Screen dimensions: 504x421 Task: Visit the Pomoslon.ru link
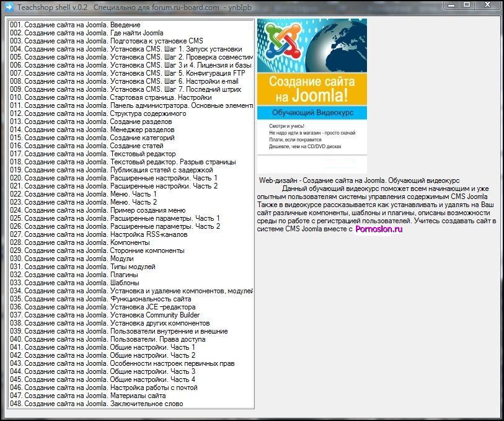pos(379,229)
